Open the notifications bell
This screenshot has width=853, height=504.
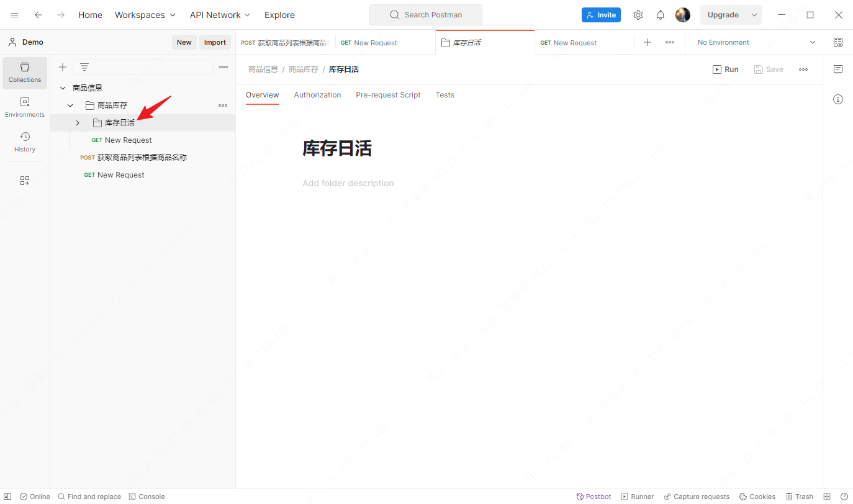661,15
